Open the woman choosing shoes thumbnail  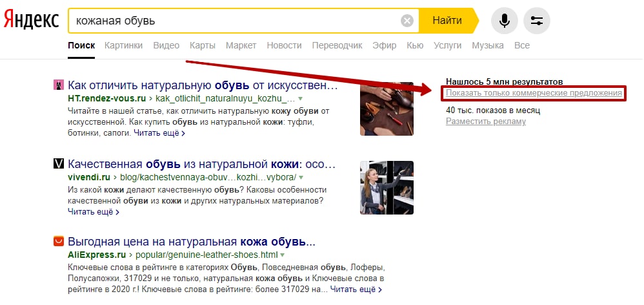tap(387, 187)
